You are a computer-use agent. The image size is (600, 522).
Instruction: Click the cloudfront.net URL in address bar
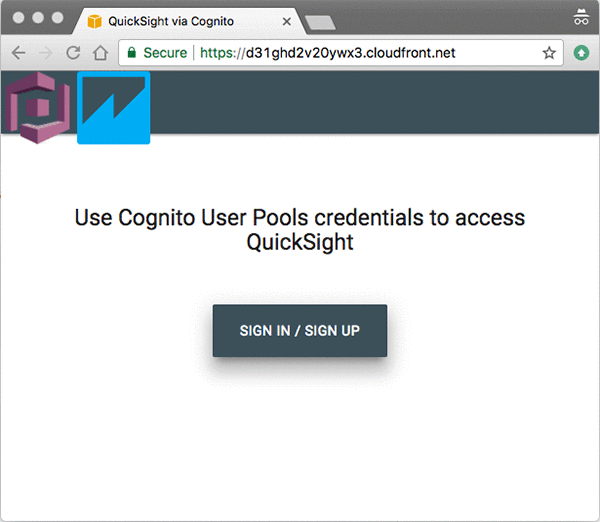point(328,53)
